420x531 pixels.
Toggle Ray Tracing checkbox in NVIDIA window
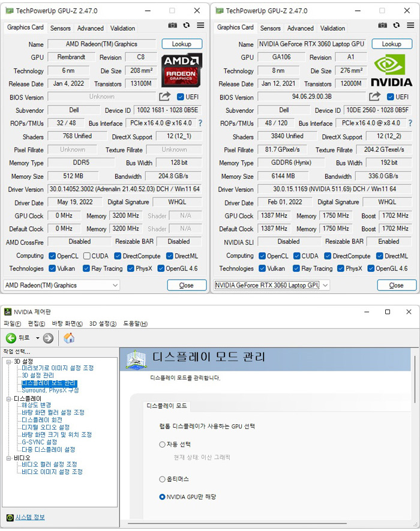tap(296, 269)
